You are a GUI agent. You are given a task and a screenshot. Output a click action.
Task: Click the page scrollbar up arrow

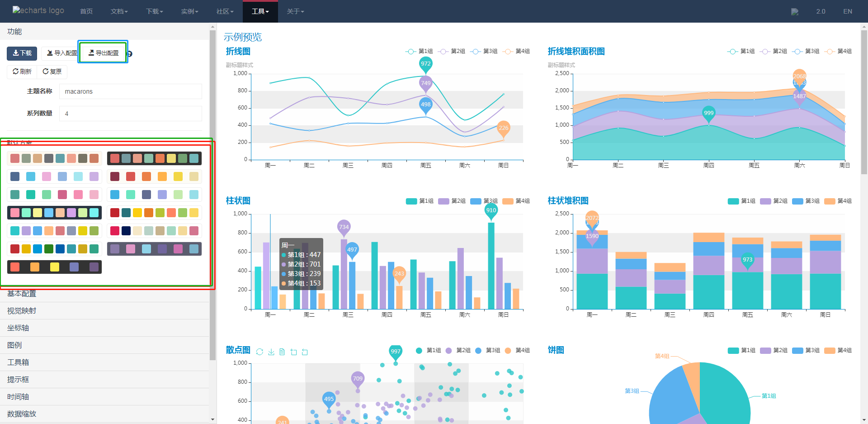[864, 27]
